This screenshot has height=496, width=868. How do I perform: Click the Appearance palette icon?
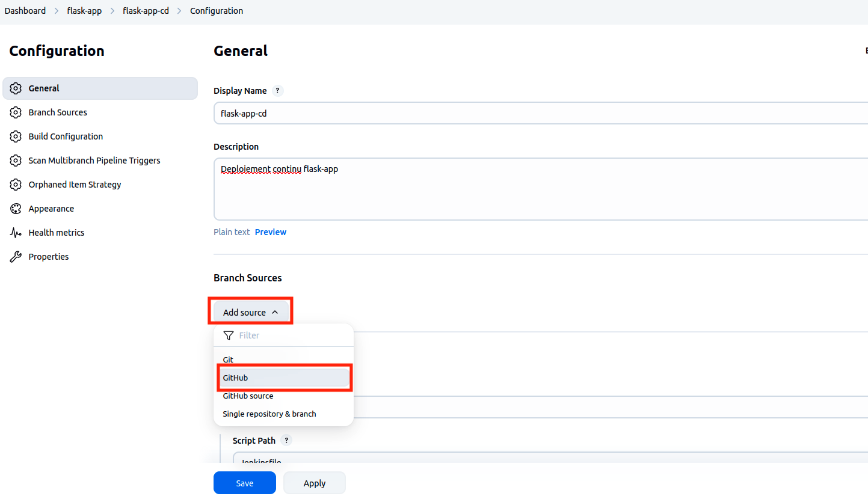(16, 209)
